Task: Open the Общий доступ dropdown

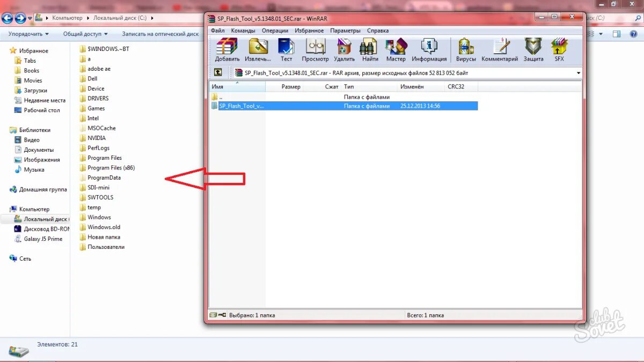Action: pos(85,34)
